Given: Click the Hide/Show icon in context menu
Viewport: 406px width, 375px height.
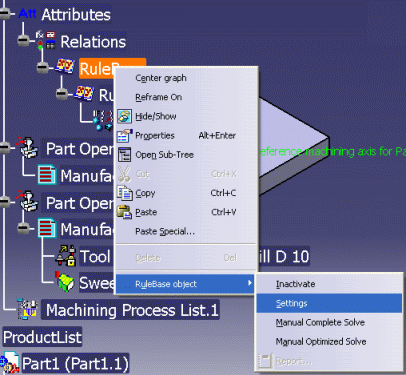Looking at the screenshot, I should (x=124, y=117).
